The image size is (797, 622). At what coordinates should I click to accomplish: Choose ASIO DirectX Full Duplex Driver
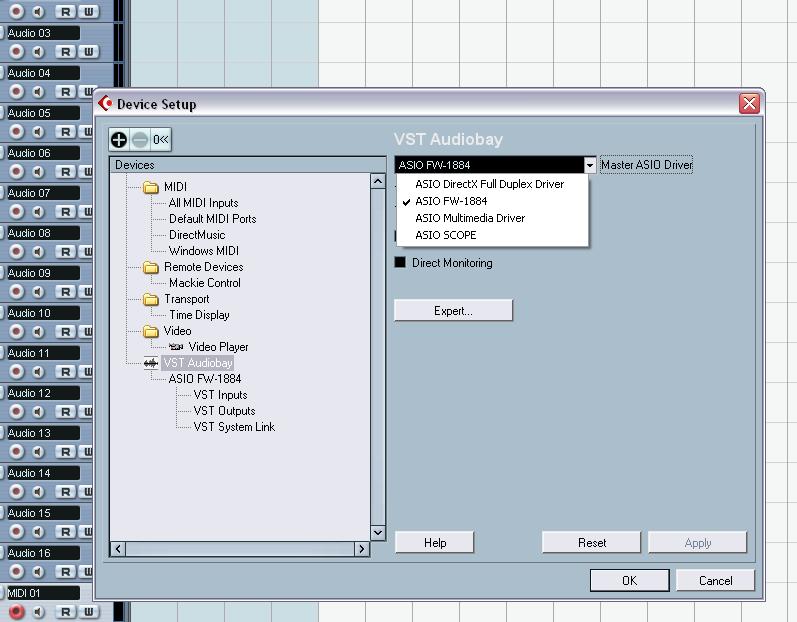[489, 184]
